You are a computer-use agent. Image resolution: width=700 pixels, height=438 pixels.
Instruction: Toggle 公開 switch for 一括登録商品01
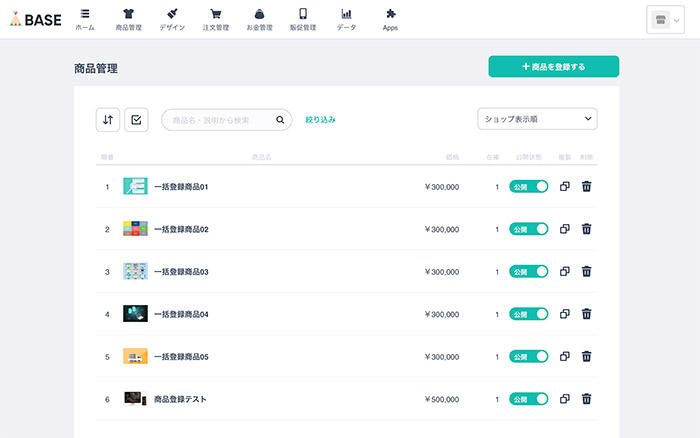click(x=529, y=187)
